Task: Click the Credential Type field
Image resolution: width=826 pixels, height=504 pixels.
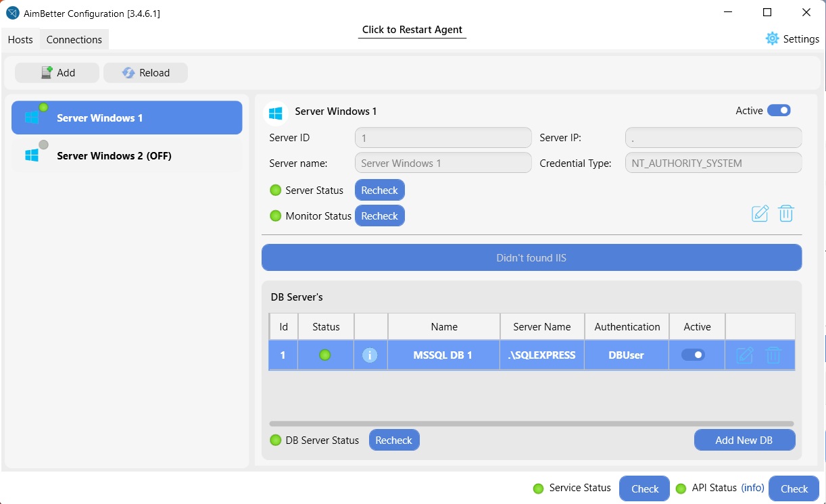Action: (714, 163)
